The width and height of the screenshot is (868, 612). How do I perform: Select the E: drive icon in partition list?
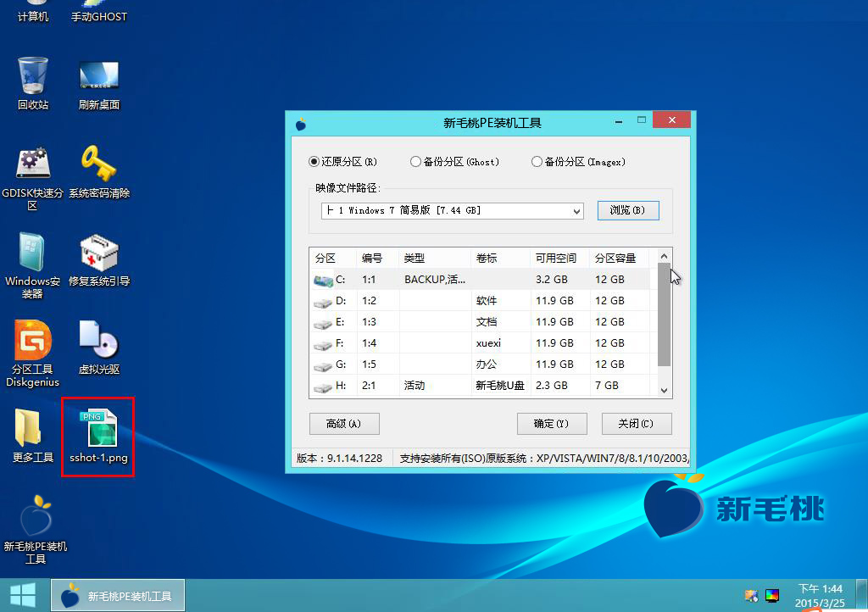point(323,323)
